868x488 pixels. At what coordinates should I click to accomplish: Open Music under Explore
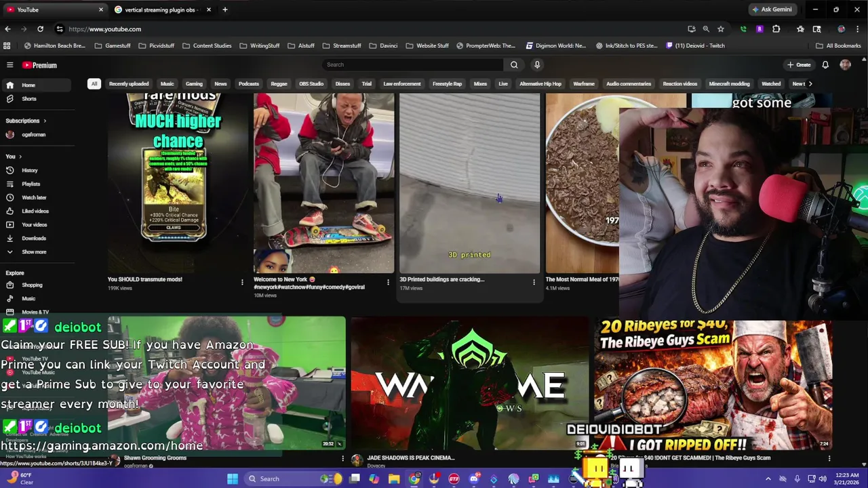pos(37,298)
